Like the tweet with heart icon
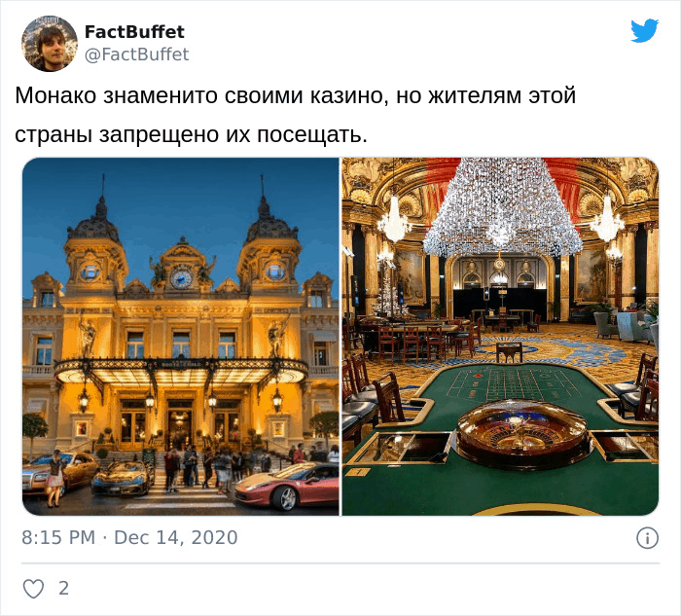The width and height of the screenshot is (681, 616). 33,589
